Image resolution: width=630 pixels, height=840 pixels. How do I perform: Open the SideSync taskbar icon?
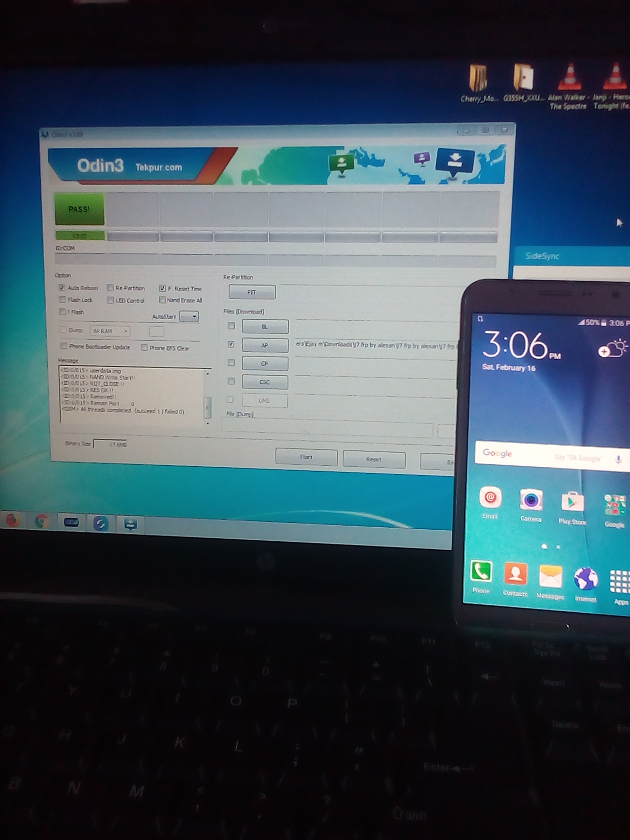click(x=101, y=524)
